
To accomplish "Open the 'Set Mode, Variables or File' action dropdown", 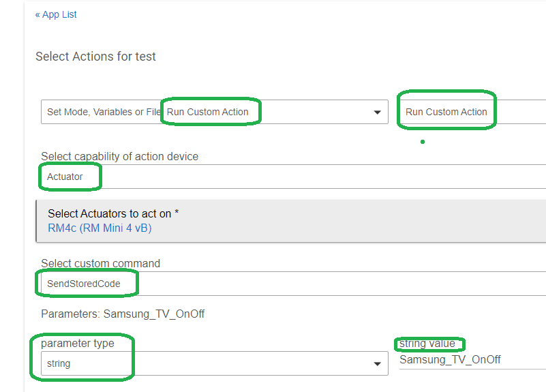I will pos(102,112).
